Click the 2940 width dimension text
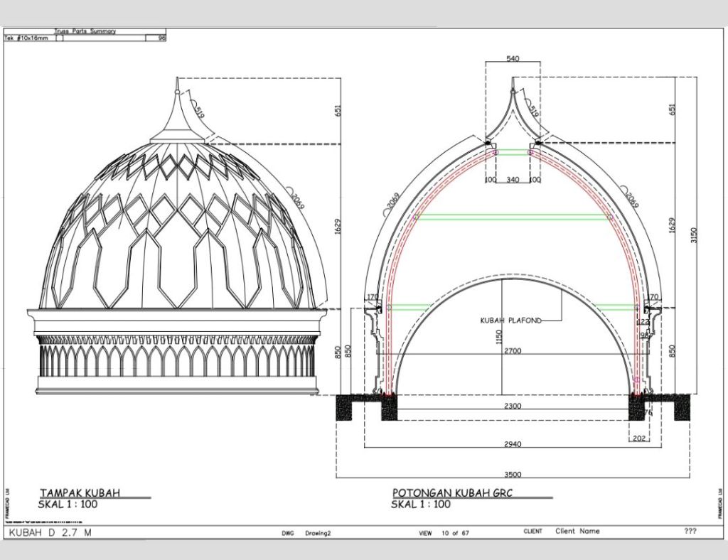Image resolution: width=728 pixels, height=560 pixels. 512,444
